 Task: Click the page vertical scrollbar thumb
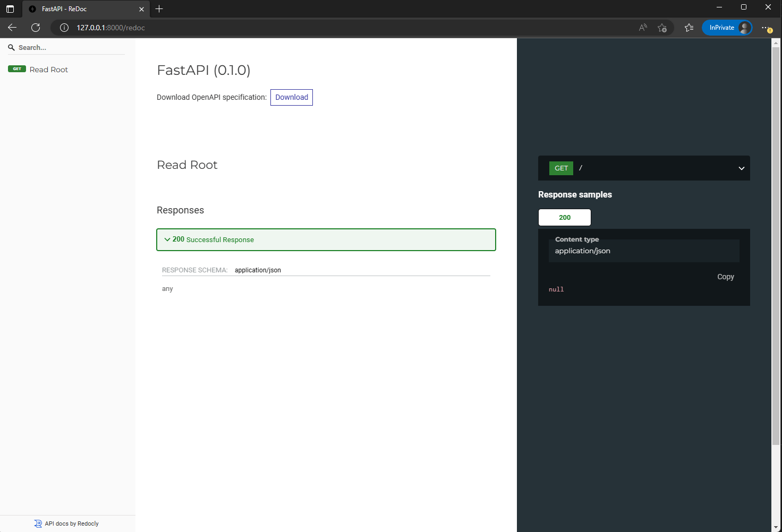pyautogui.click(x=776, y=246)
